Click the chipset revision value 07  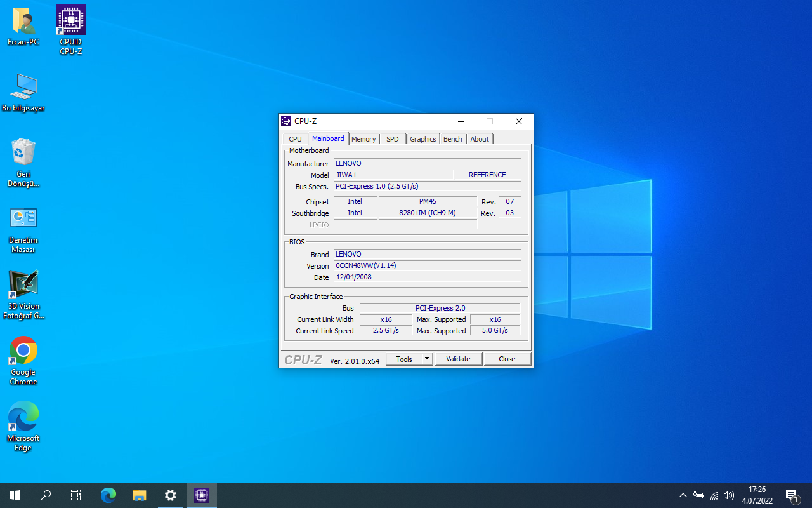coord(510,201)
